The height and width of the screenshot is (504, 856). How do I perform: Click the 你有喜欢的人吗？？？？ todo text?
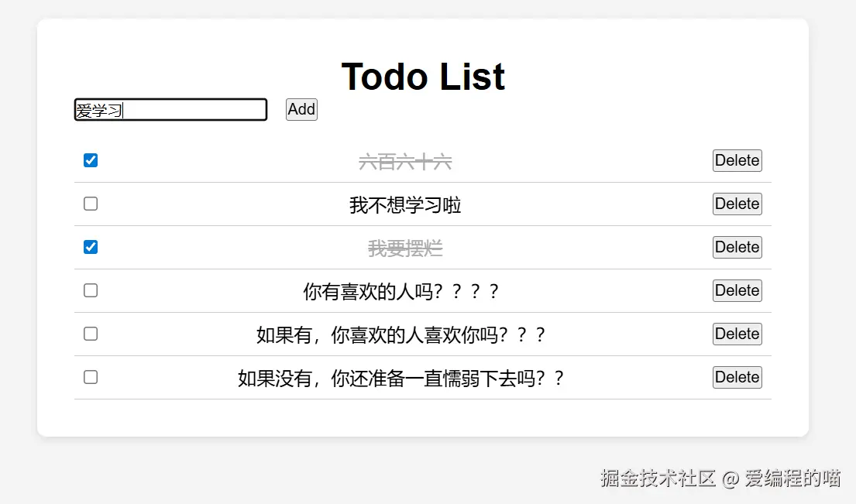pyautogui.click(x=401, y=292)
